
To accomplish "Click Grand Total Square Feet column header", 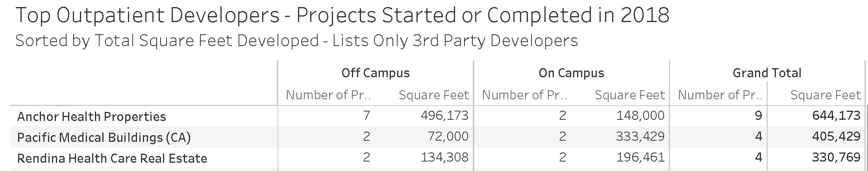I will [x=825, y=95].
